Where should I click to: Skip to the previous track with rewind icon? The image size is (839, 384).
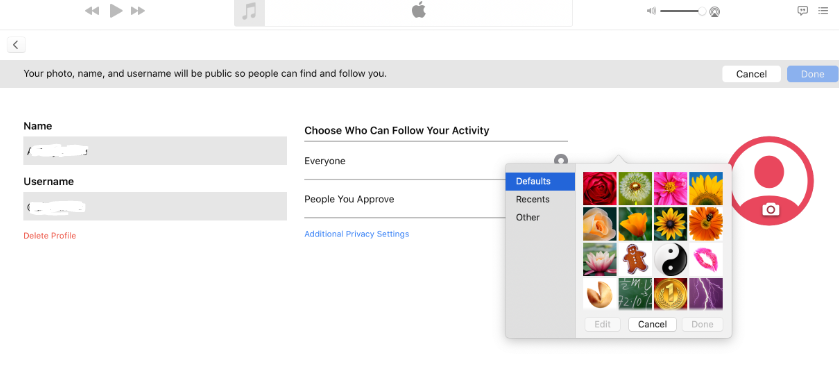tap(92, 11)
